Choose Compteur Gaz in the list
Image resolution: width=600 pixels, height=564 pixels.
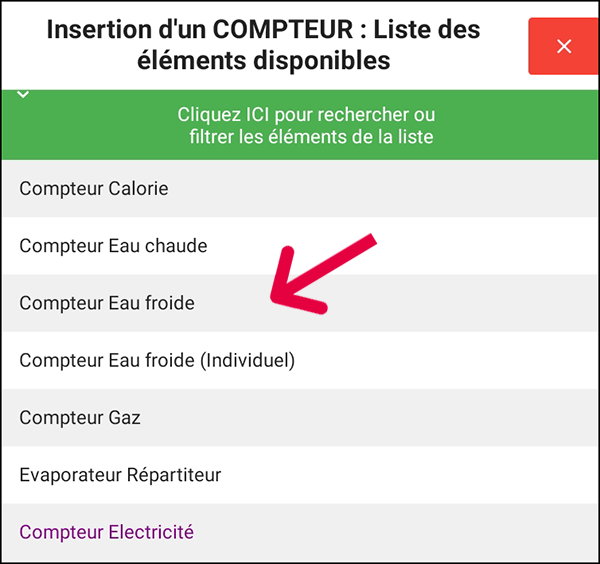click(x=80, y=417)
